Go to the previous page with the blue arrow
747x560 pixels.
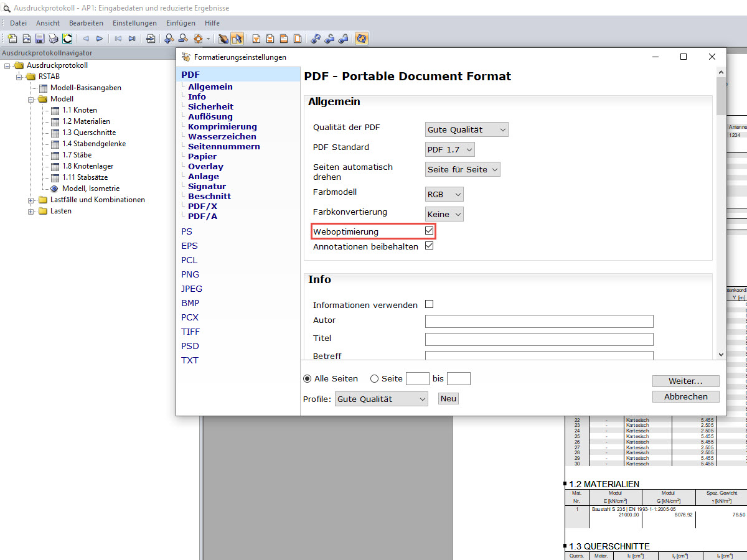tap(86, 38)
